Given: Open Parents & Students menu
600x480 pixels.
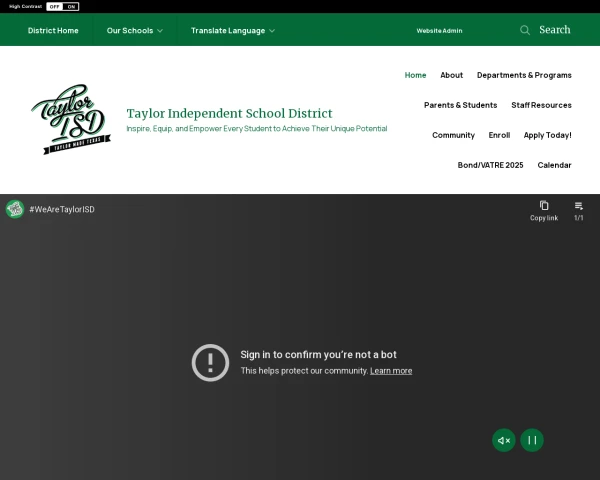Looking at the screenshot, I should click(x=461, y=105).
